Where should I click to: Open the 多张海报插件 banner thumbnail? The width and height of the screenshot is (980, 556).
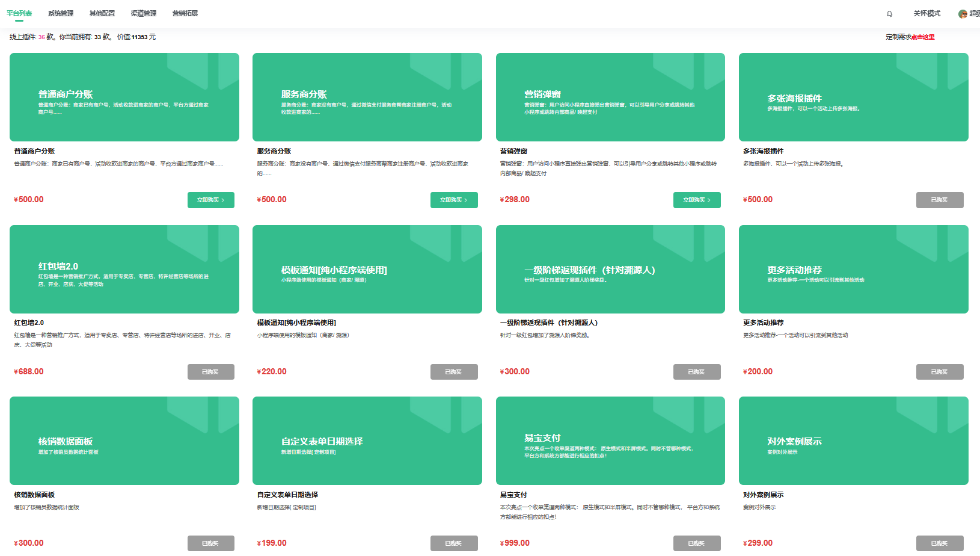coord(853,97)
